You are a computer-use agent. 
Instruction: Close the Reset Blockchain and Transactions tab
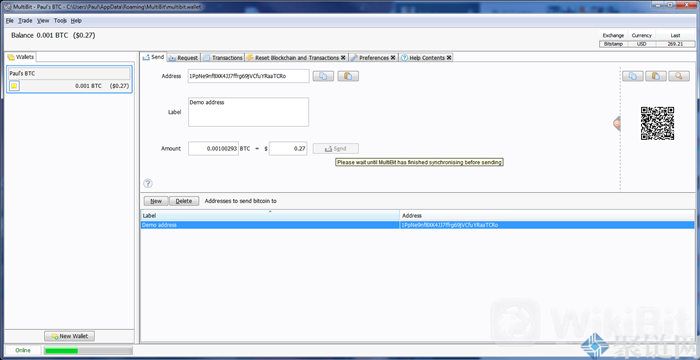pyautogui.click(x=343, y=58)
